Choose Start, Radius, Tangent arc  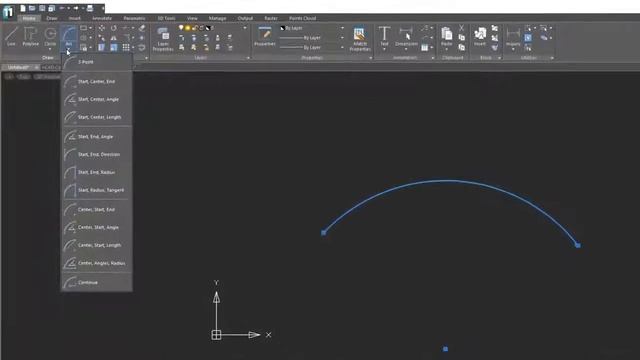[x=97, y=190]
